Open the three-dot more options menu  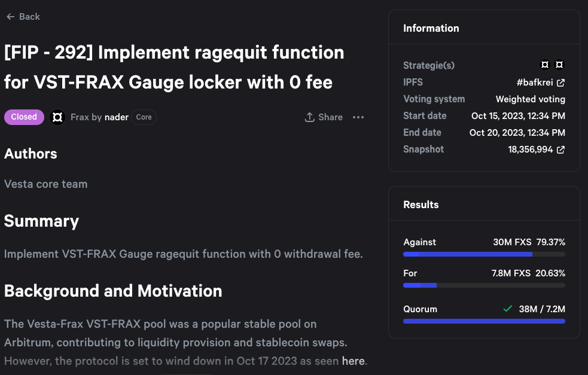[358, 117]
